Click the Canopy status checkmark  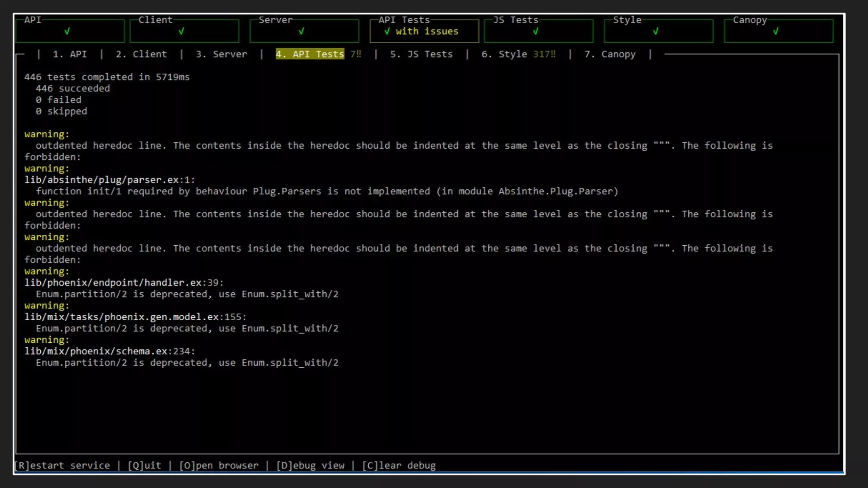[776, 31]
